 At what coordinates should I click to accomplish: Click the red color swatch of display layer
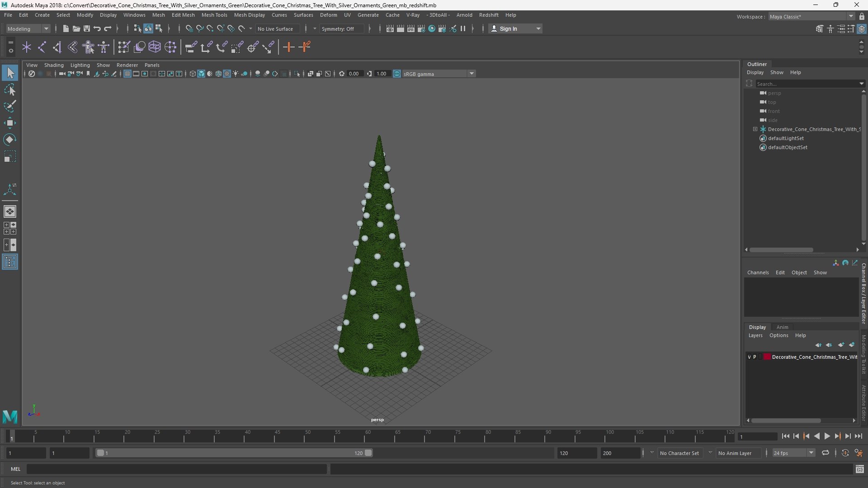tap(767, 357)
